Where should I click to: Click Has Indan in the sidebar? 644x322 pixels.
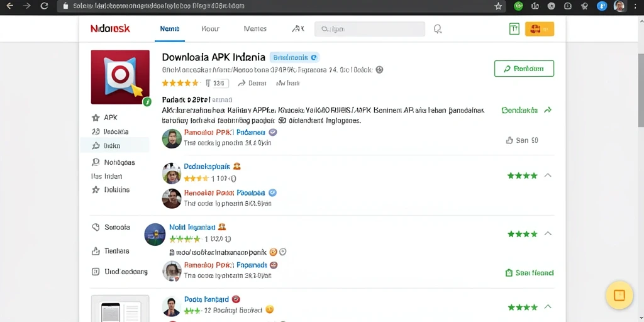coord(106,176)
